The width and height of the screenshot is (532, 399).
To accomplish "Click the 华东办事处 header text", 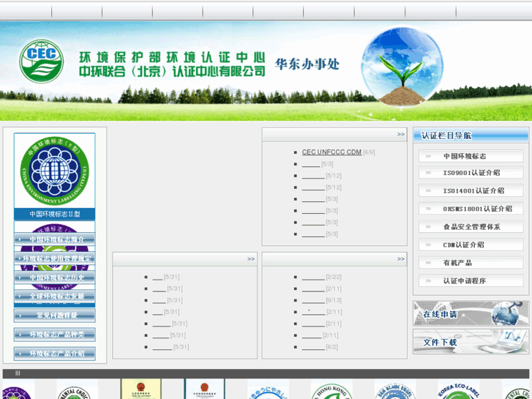I will pos(307,64).
